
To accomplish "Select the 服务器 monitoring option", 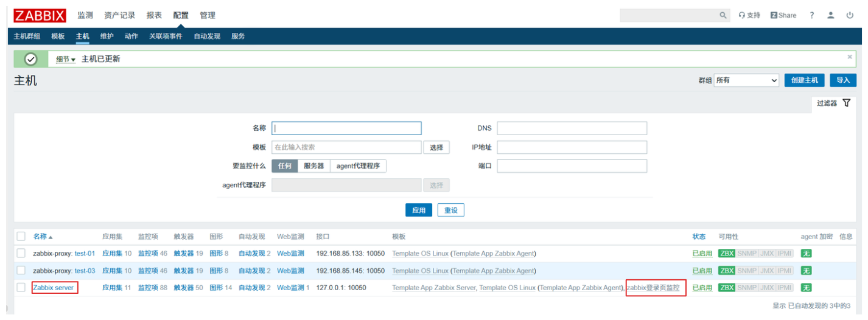I will (313, 166).
